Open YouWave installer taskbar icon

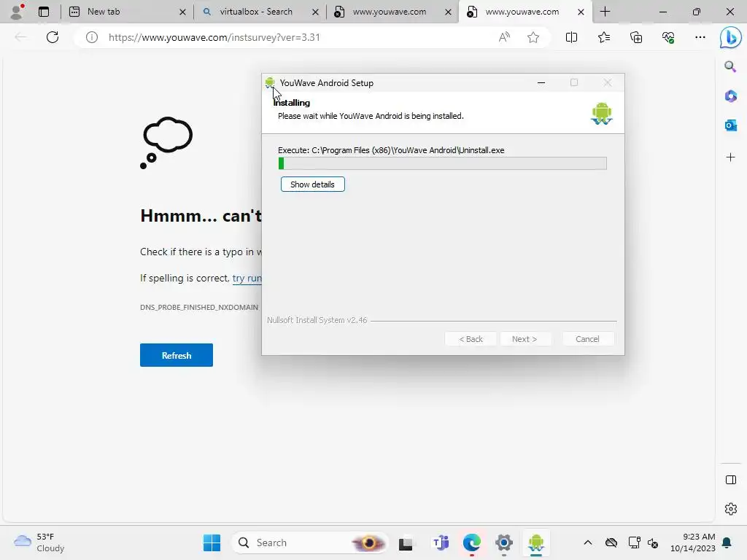[x=536, y=542]
